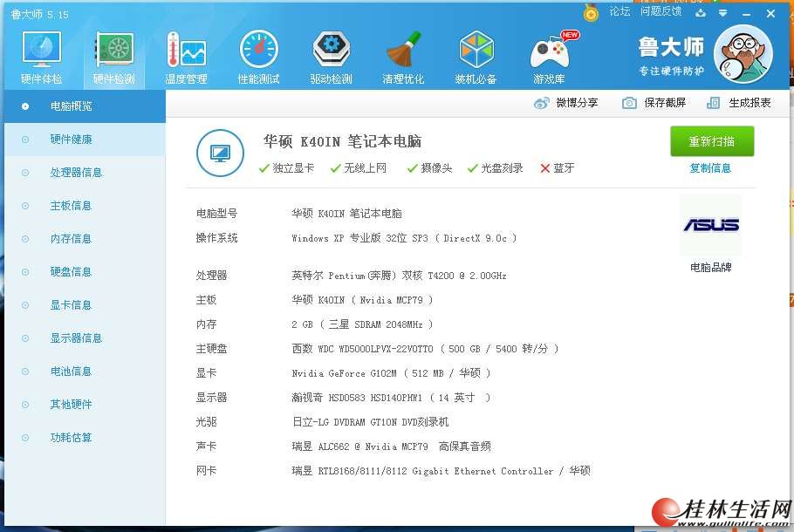The height and width of the screenshot is (532, 794).
Task: Open 功耗估算 sidebar item
Action: click(x=85, y=438)
